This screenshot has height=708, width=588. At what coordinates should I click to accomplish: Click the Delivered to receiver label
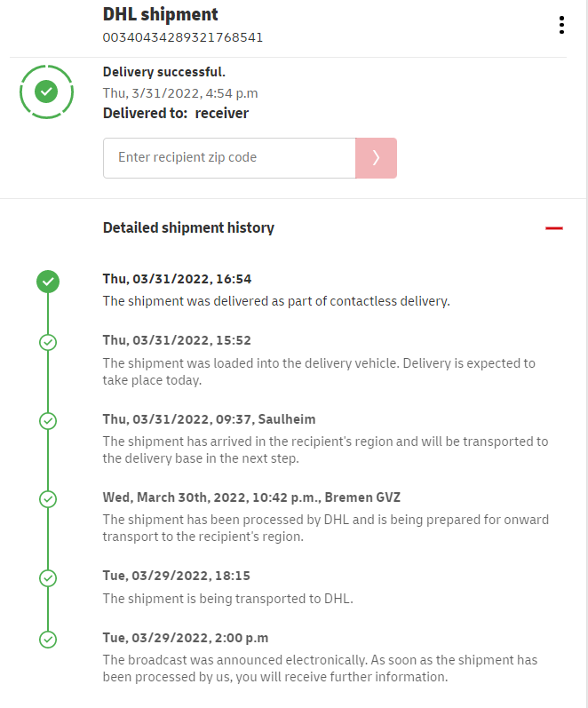coord(176,113)
